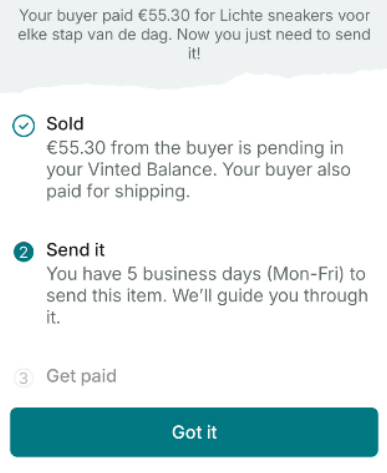Image resolution: width=387 pixels, height=473 pixels.
Task: Select the step 2 numbered circle icon
Action: tap(23, 252)
